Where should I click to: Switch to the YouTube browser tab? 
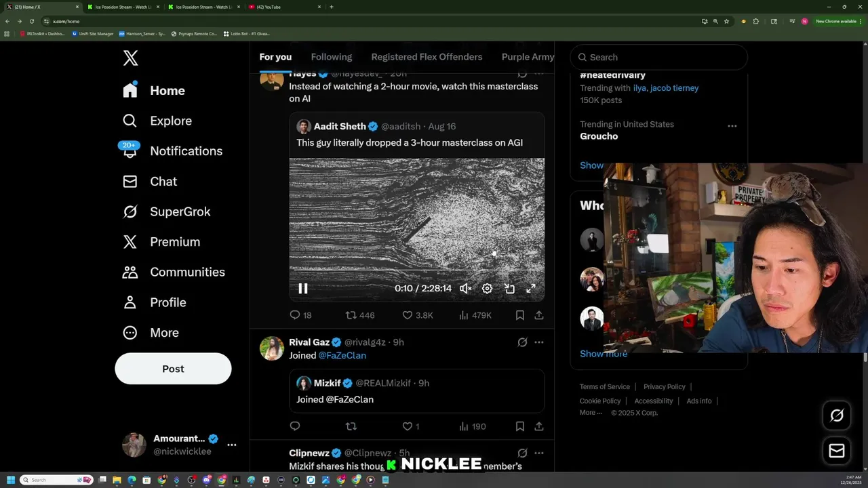pyautogui.click(x=283, y=7)
